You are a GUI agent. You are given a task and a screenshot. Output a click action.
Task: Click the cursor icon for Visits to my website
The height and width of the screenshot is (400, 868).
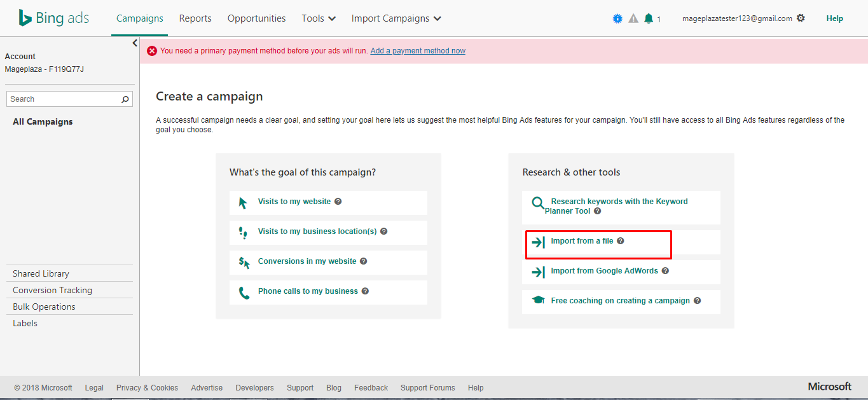243,202
